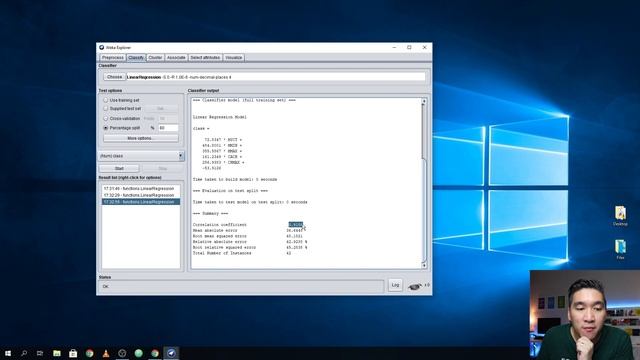Screen dimensions: 640x360
Task: Click the OK status bar text
Action: point(106,287)
